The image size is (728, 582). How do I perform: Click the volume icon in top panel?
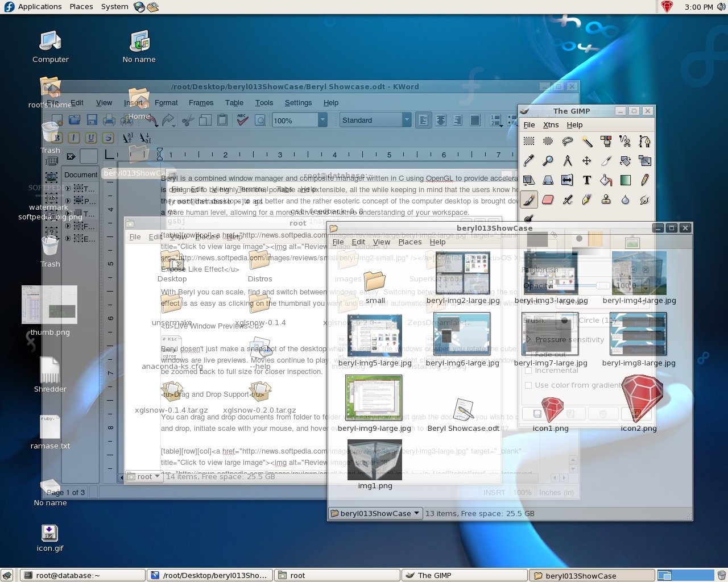pyautogui.click(x=721, y=7)
